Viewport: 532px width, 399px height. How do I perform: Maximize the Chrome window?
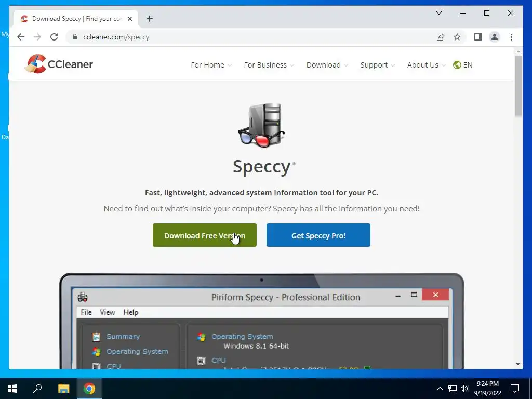(x=486, y=13)
